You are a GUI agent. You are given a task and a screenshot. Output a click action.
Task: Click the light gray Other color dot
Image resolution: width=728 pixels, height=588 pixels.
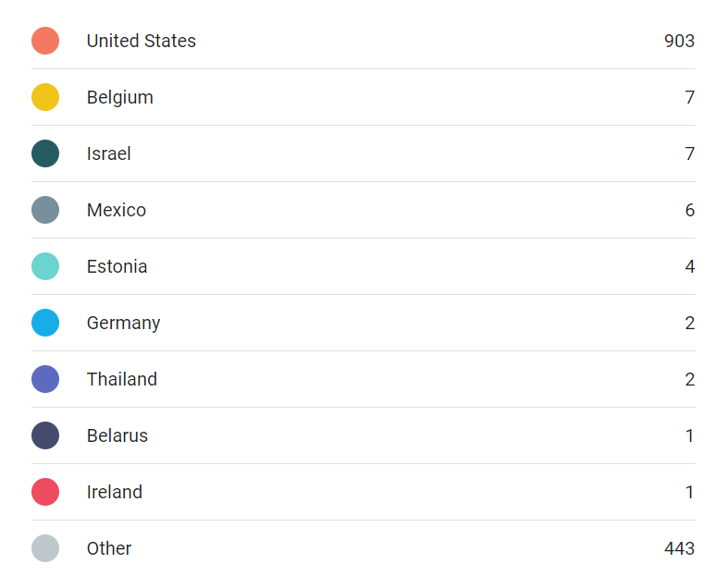pos(45,548)
